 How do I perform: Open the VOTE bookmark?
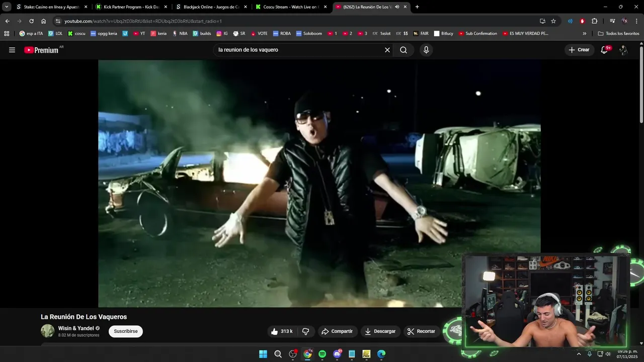click(x=259, y=34)
